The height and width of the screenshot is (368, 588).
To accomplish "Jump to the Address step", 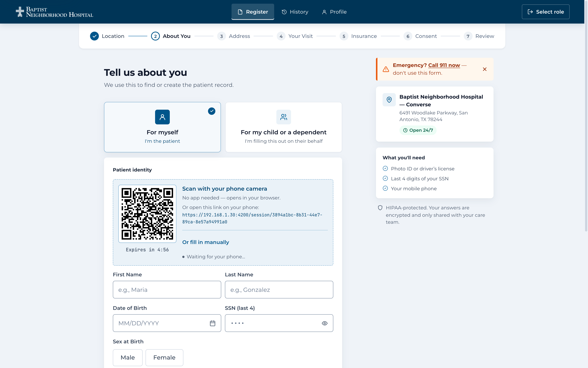I will click(x=234, y=36).
